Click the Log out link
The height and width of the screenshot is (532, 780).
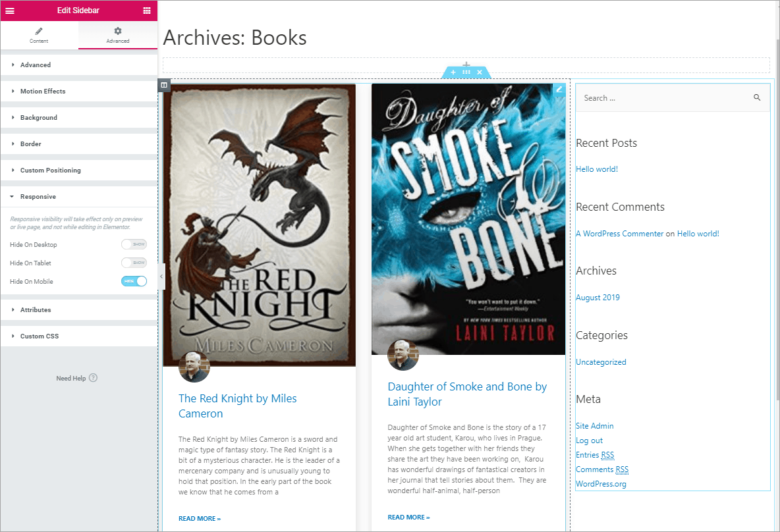click(590, 440)
